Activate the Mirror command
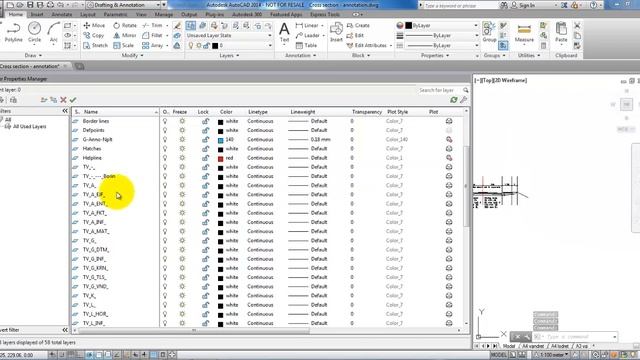The image size is (640, 360). click(124, 36)
